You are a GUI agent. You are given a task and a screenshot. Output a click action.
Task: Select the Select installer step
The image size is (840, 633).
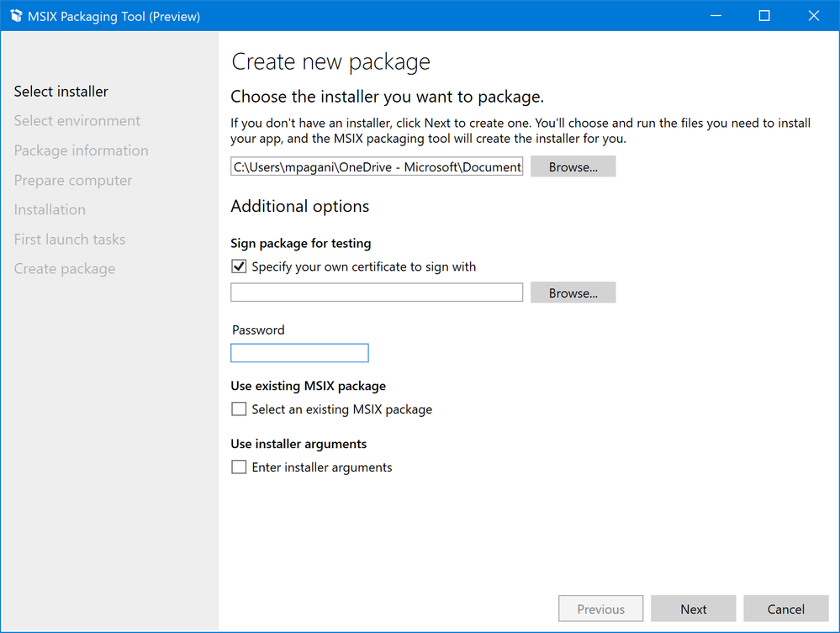point(61,92)
